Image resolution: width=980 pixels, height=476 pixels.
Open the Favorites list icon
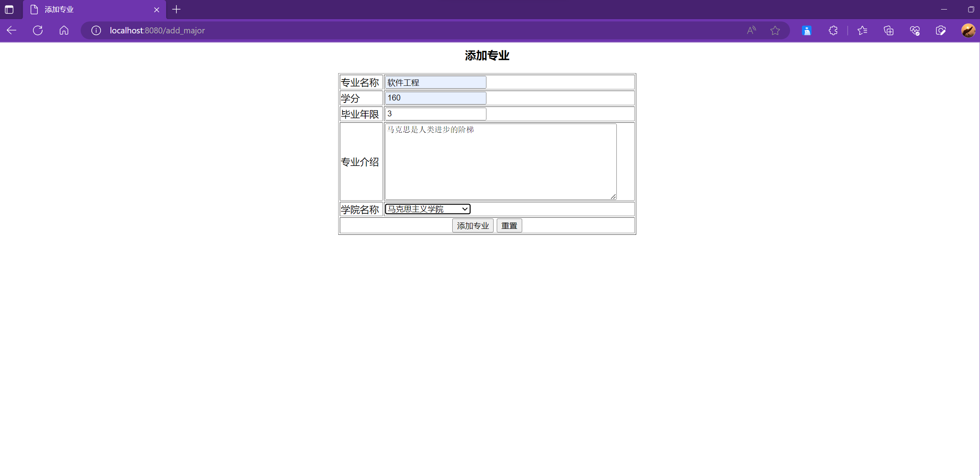(x=862, y=30)
